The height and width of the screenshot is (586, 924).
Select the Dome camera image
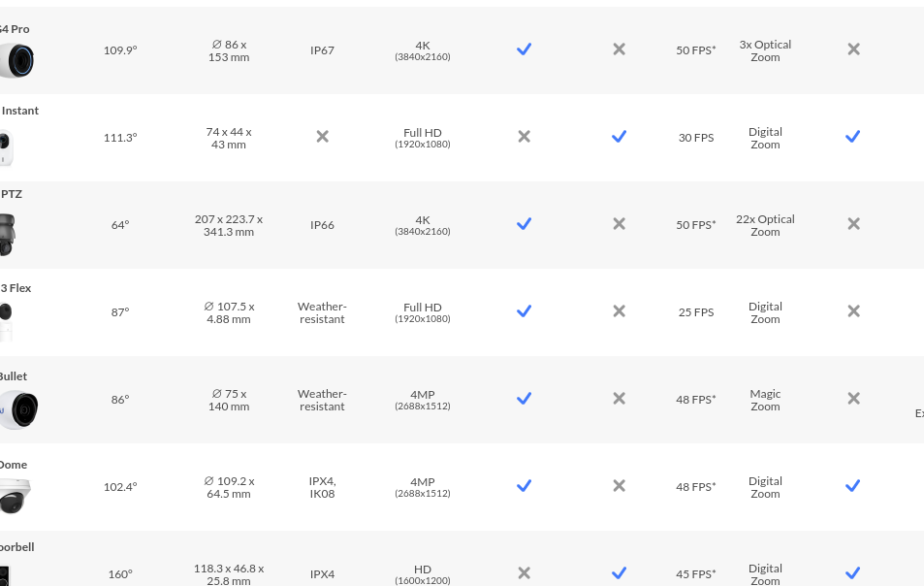point(15,496)
